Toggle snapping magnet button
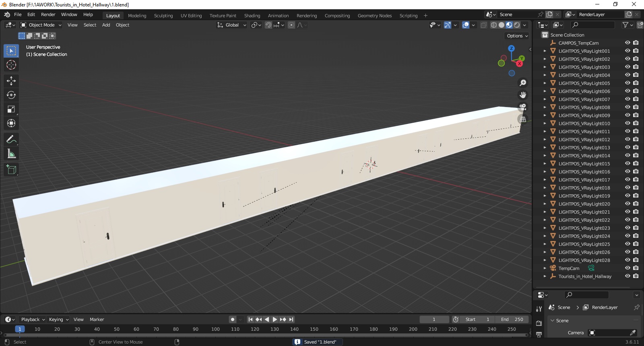 pos(268,25)
